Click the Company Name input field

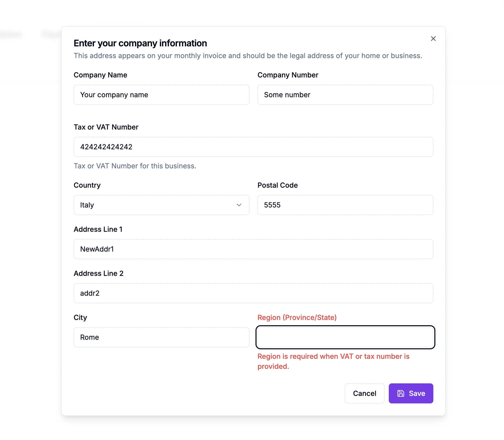click(x=162, y=95)
